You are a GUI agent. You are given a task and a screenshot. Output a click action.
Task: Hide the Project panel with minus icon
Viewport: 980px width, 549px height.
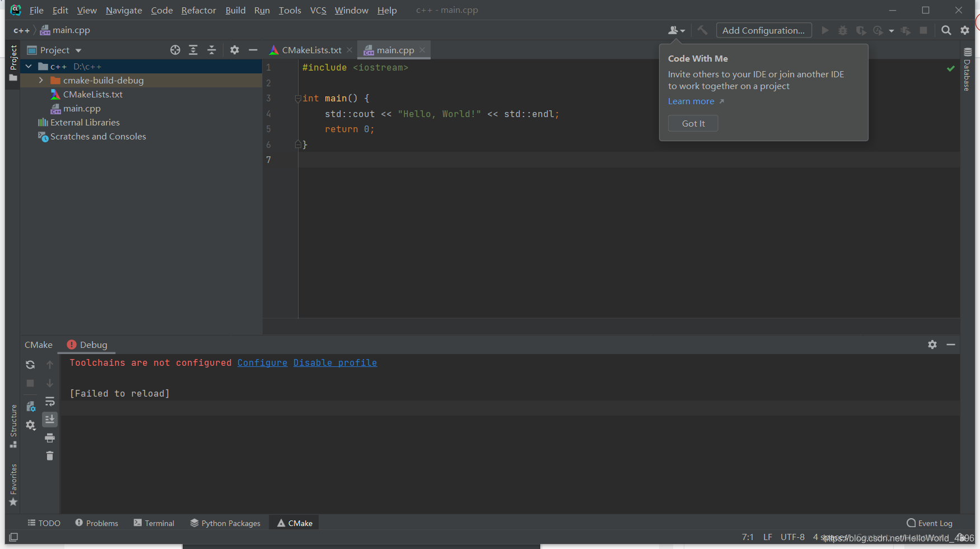tap(253, 50)
